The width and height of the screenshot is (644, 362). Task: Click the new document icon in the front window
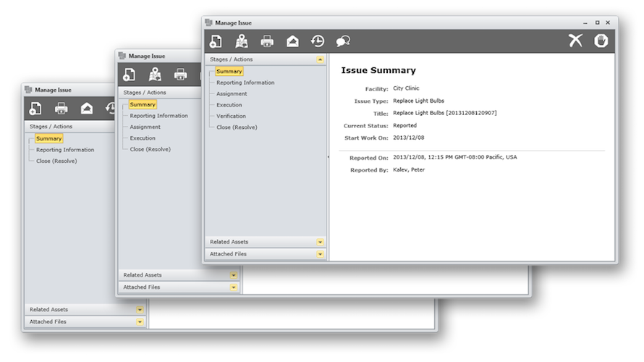point(216,41)
